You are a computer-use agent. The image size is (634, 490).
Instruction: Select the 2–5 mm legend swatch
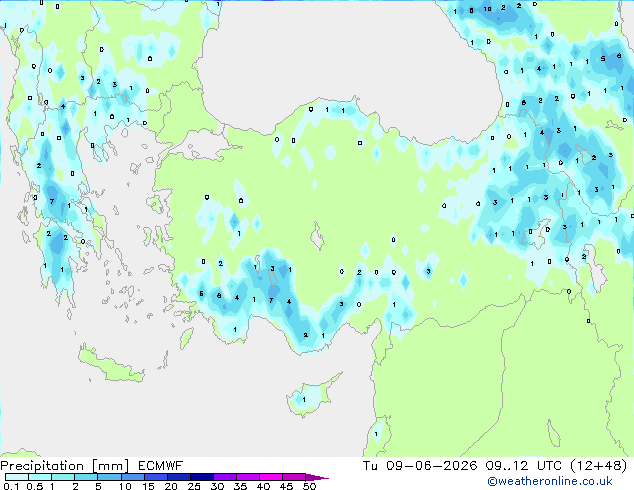(86, 477)
